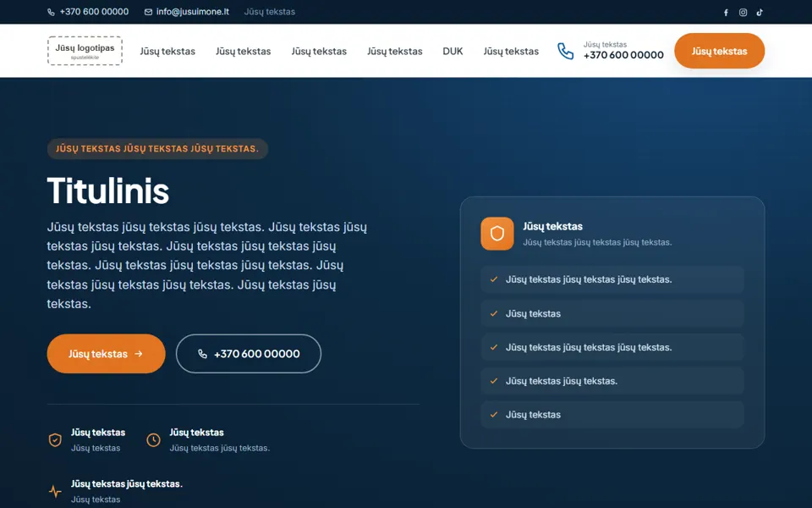Screen dimensions: 812x508
Task: Click the last 'Jūsų tekstas' nav item after DUK
Action: (511, 52)
